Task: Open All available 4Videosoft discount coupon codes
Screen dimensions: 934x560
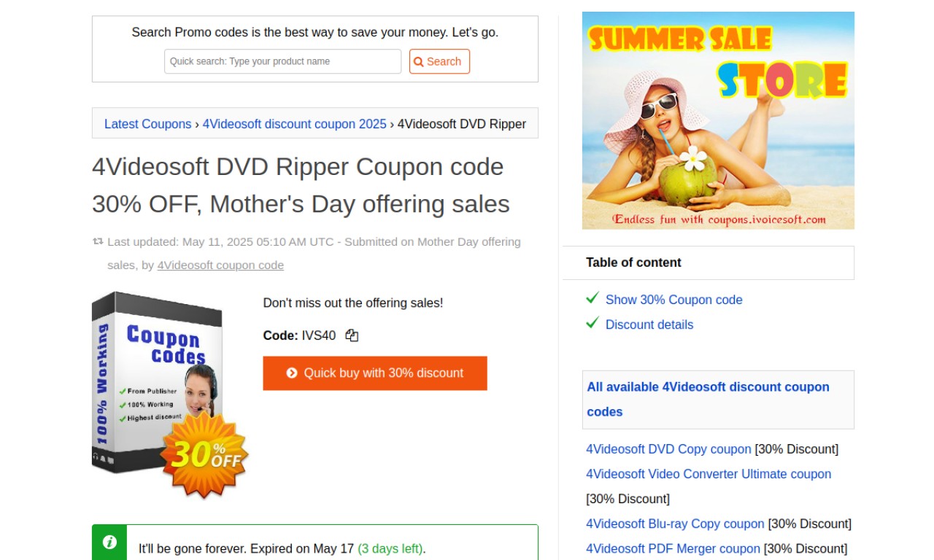Action: tap(708, 400)
